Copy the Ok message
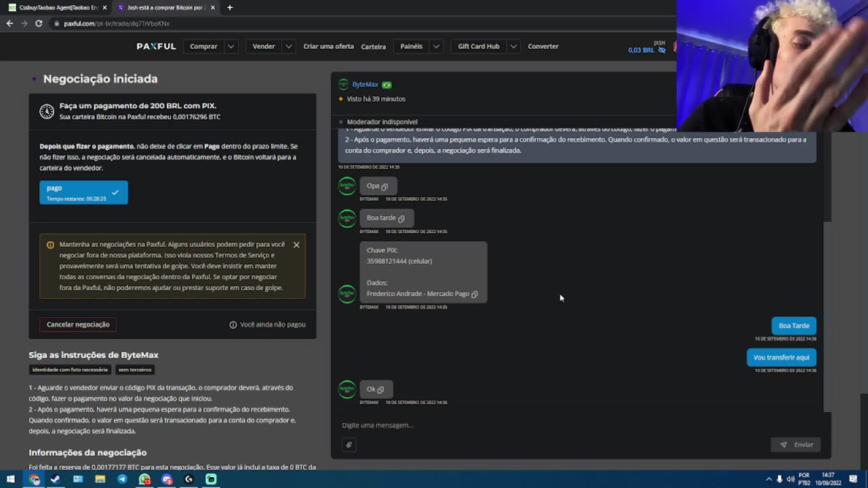Viewport: 868px width, 488px height. (380, 390)
